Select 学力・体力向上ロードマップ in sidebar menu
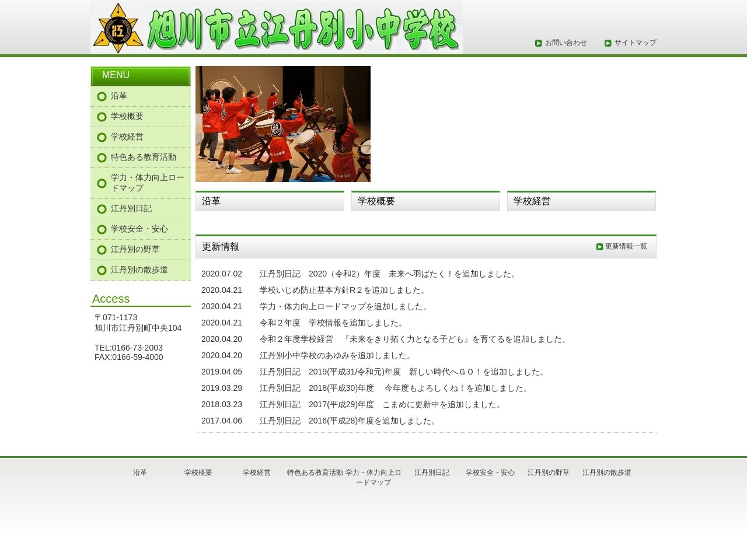747x560 pixels. tap(141, 183)
